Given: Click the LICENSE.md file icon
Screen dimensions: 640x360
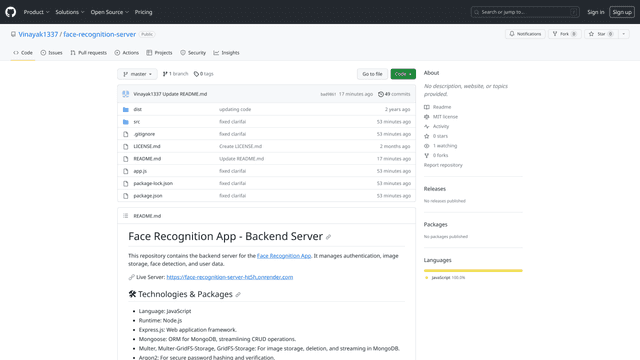Looking at the screenshot, I should click(126, 146).
